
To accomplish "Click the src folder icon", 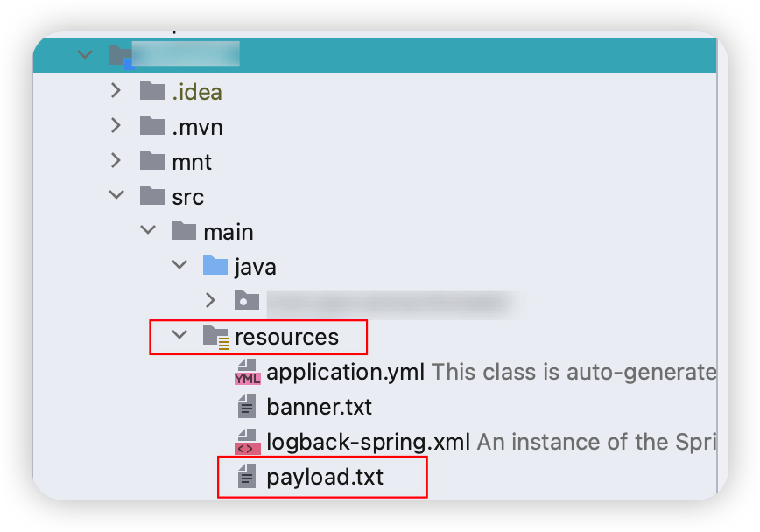I will [x=152, y=195].
